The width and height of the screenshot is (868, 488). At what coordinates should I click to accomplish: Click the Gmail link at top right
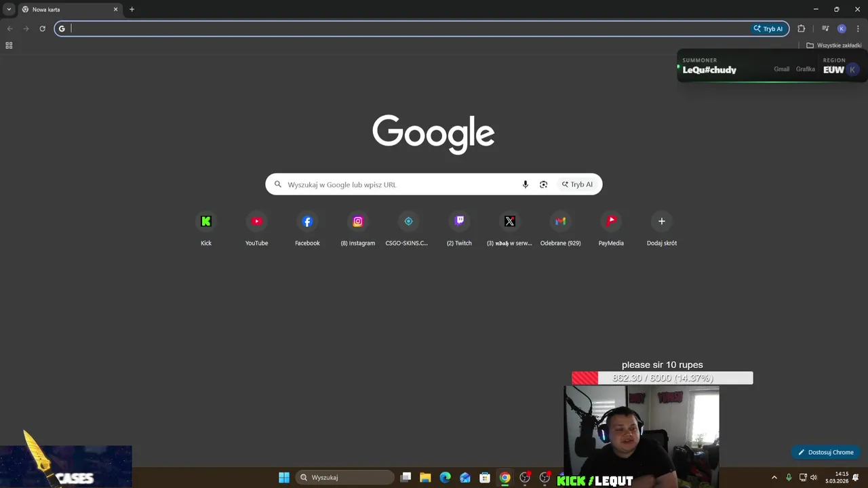781,69
